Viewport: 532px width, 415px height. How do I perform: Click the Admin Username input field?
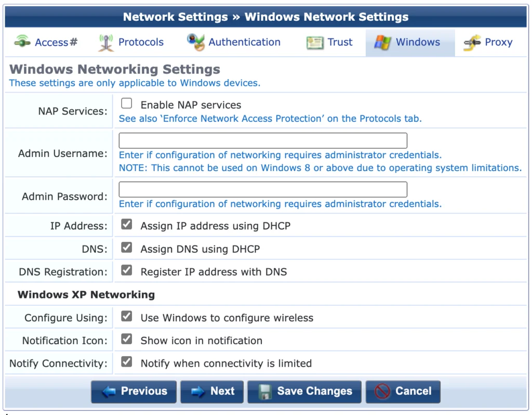click(262, 140)
